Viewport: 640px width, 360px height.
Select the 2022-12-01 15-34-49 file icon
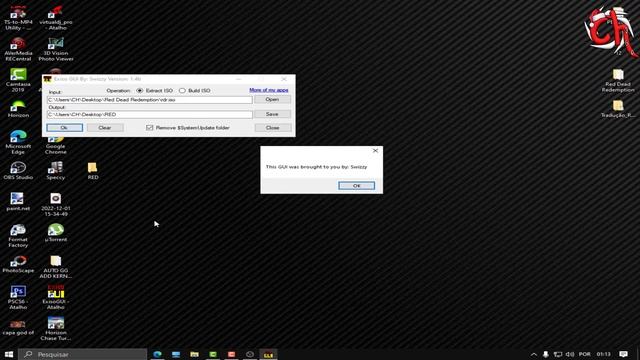point(56,204)
